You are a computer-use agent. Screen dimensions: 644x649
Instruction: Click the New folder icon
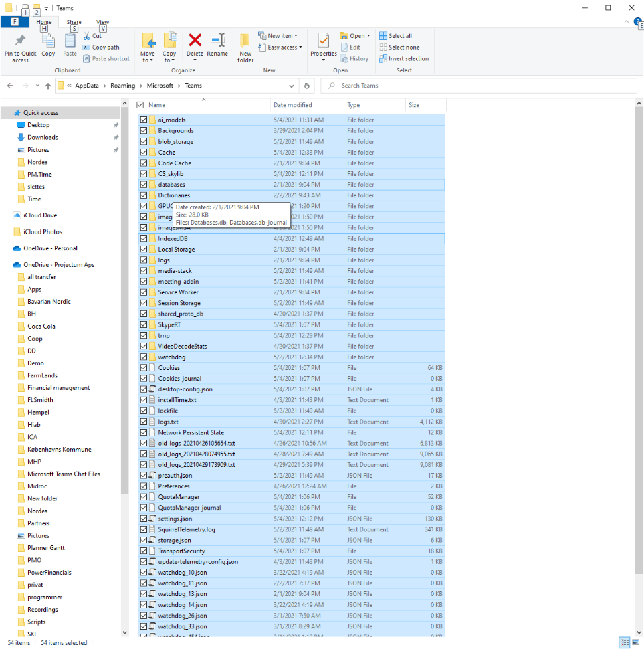pyautogui.click(x=245, y=41)
